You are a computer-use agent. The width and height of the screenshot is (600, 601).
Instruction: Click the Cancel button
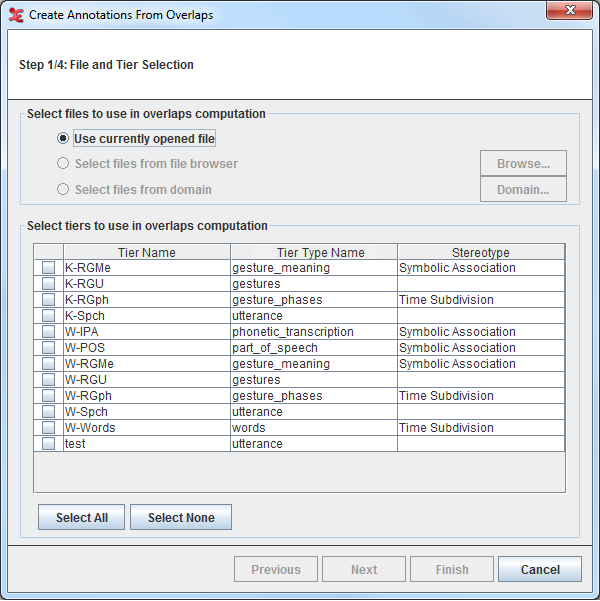tap(540, 570)
